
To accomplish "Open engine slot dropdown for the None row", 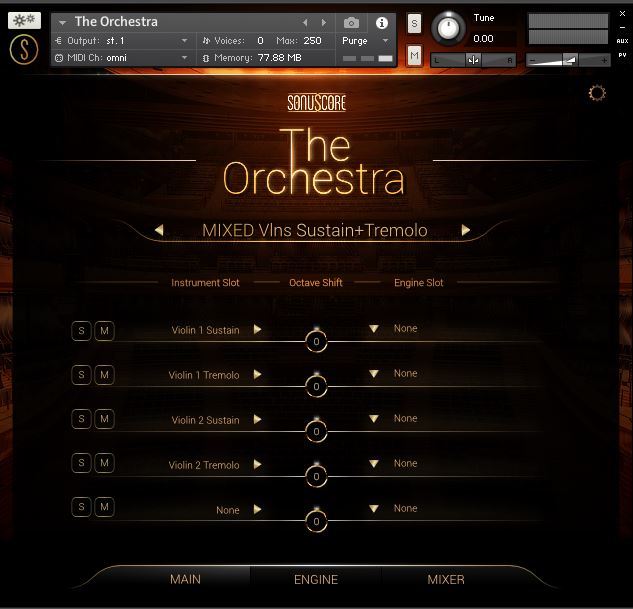I will (374, 509).
